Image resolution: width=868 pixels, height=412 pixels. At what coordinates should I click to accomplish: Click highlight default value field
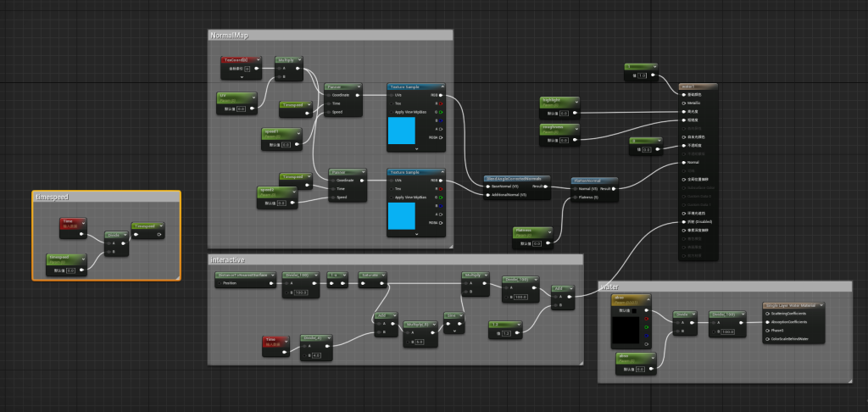564,113
